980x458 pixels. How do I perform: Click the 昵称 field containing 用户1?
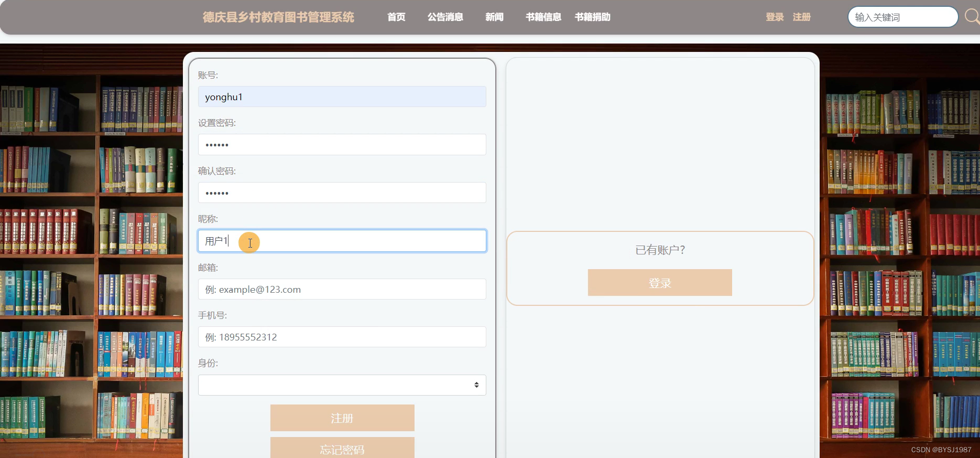coord(342,241)
